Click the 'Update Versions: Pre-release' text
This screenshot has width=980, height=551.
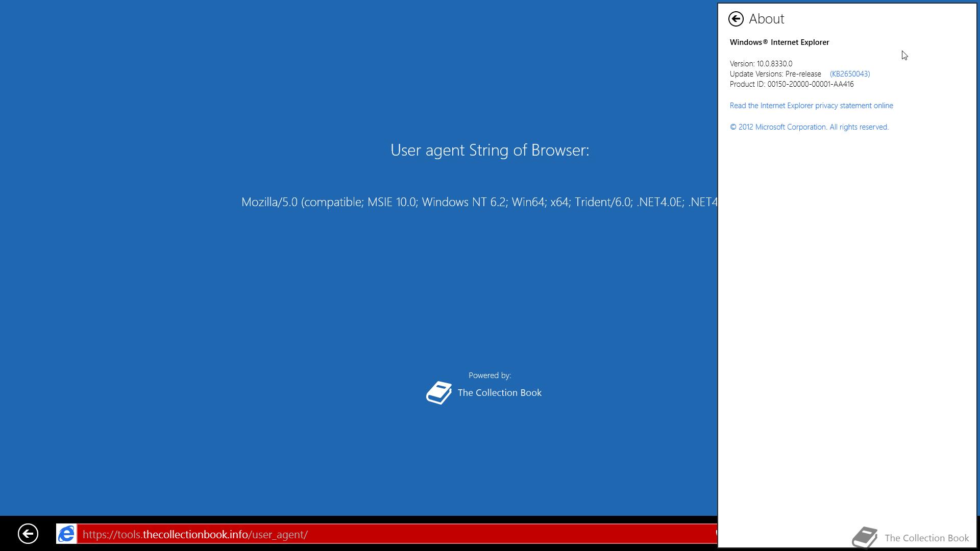click(x=775, y=74)
